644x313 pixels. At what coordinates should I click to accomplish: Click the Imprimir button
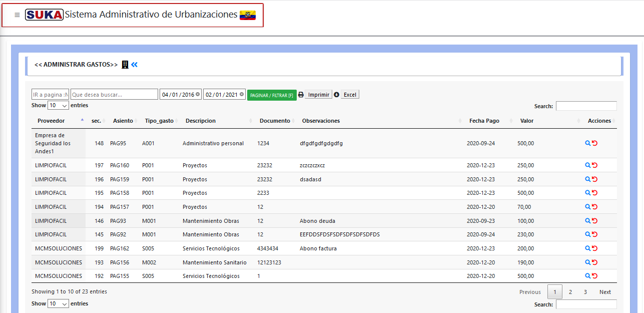point(319,95)
